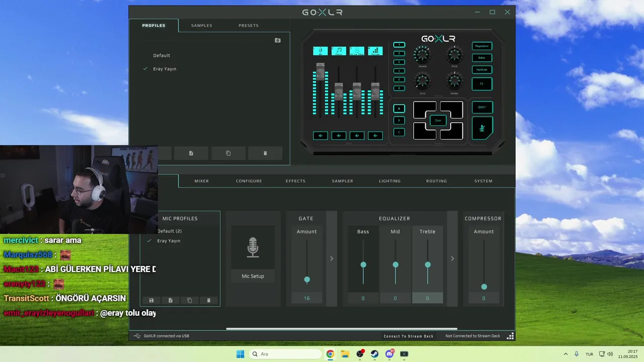Duplicate the selected profile with the copy icon
Viewport: 644px width, 362px height.
pos(228,153)
